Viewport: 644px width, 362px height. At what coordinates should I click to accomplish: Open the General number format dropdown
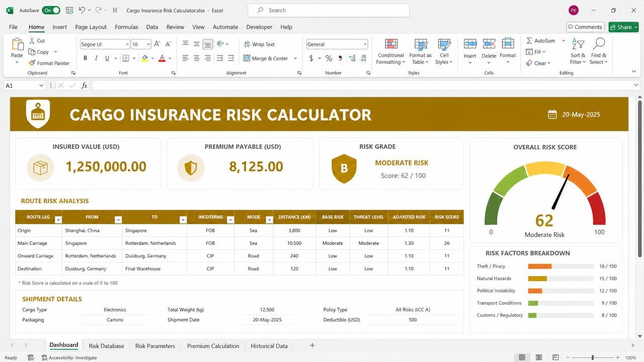(x=365, y=44)
